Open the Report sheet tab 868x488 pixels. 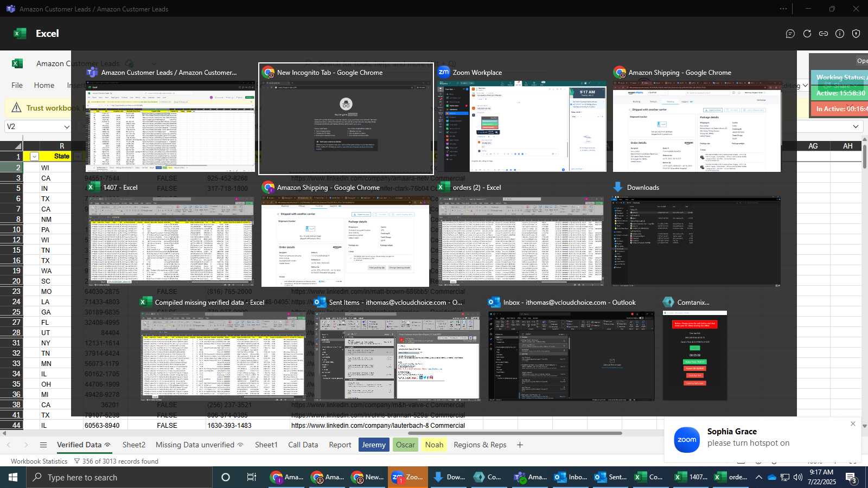coord(340,445)
